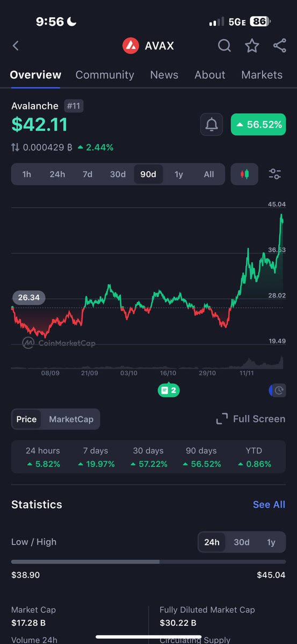Show 1y Low / High range

[271, 542]
